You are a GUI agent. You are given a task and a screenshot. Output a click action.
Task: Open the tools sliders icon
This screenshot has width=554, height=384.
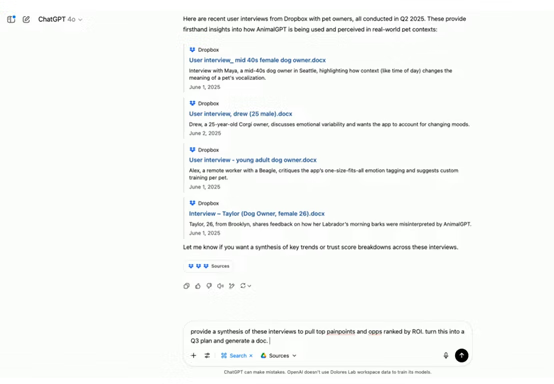pos(207,355)
